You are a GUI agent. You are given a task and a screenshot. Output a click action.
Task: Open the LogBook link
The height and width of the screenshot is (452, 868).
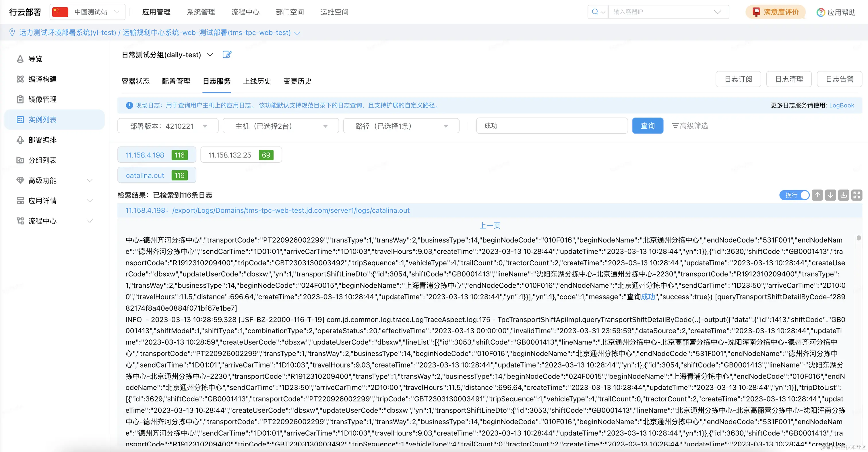click(841, 105)
